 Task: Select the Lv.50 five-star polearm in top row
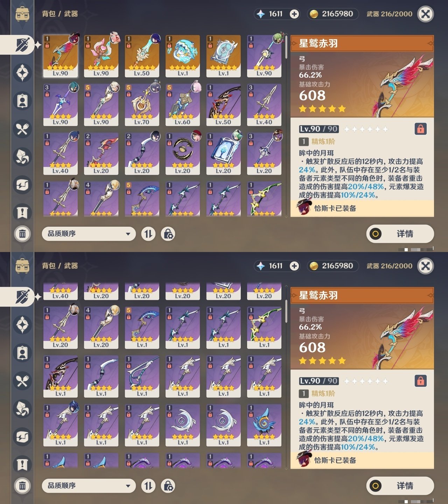tap(142, 56)
